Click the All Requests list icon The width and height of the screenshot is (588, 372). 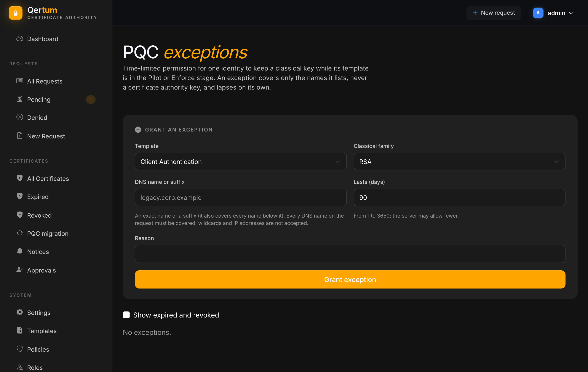(19, 81)
